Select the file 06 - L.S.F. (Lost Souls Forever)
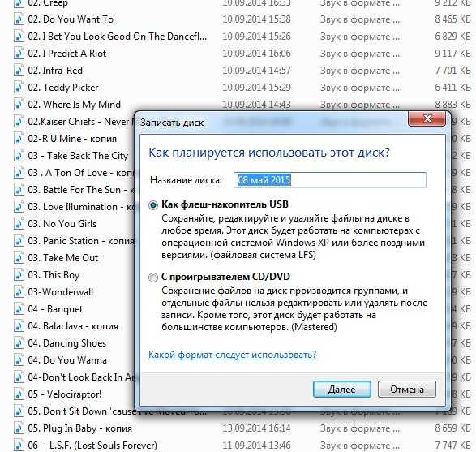476x452 pixels. click(x=242, y=446)
